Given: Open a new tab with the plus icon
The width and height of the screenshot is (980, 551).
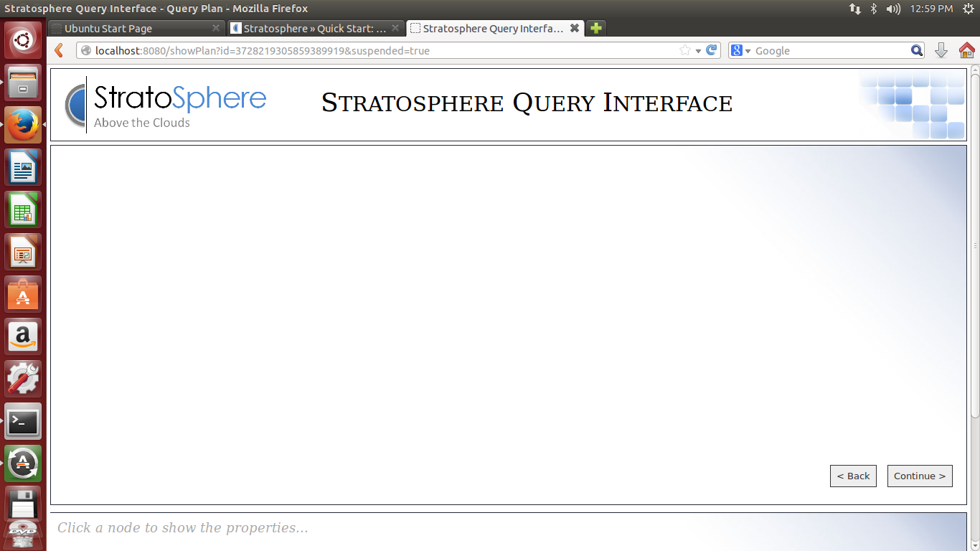Looking at the screenshot, I should coord(595,29).
